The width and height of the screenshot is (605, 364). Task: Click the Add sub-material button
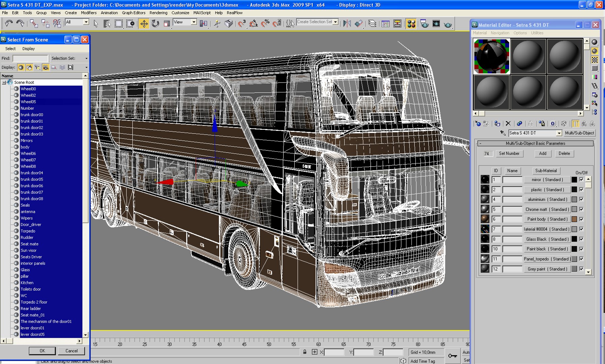(x=543, y=153)
